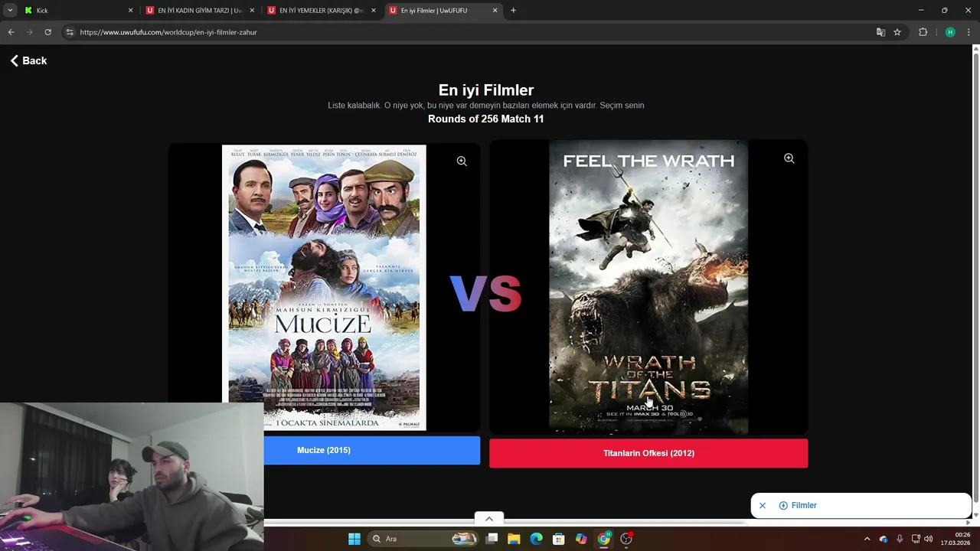Switch to the Kick browser tab
Image resolution: width=980 pixels, height=551 pixels.
(77, 11)
